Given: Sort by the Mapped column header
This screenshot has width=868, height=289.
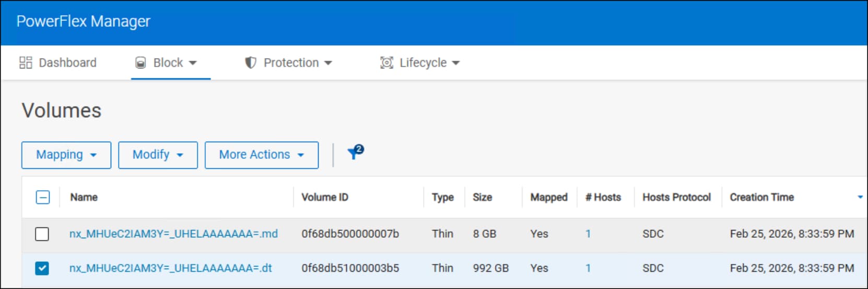Looking at the screenshot, I should 549,197.
